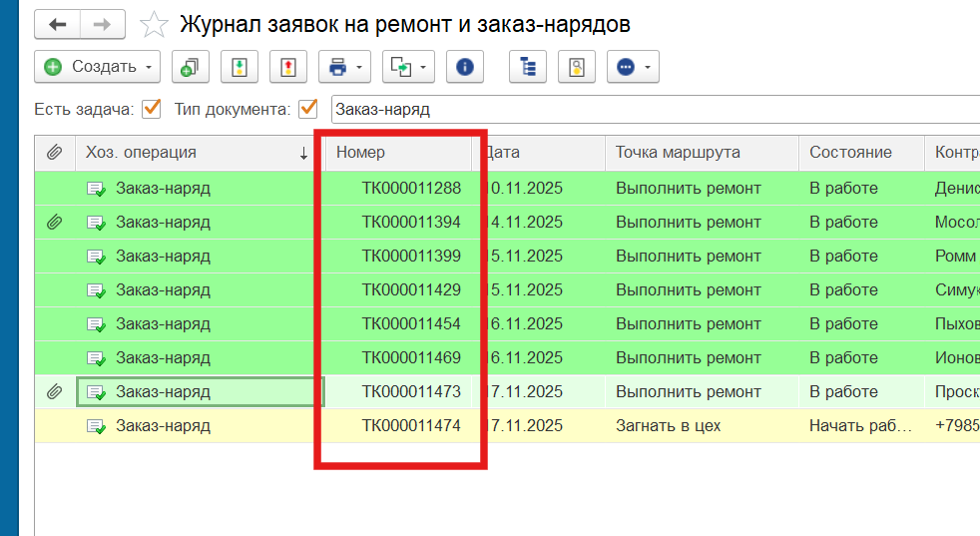Select row with number ТК000011474

pyautogui.click(x=411, y=426)
